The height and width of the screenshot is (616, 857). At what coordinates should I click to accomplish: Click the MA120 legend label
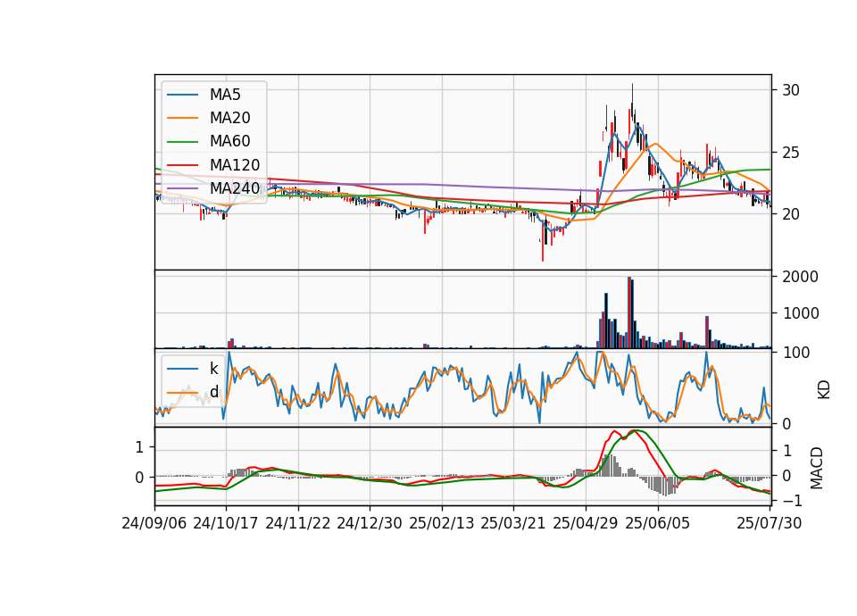(235, 165)
